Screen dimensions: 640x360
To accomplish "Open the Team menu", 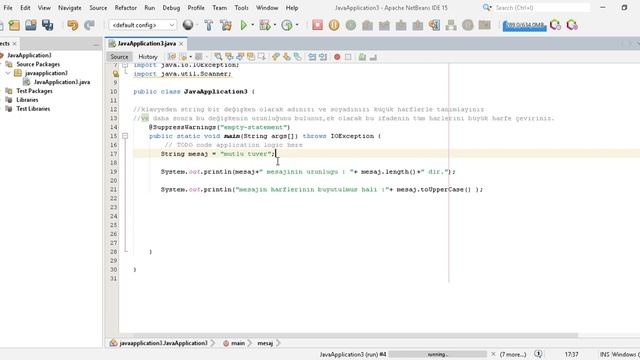I will (x=220, y=8).
